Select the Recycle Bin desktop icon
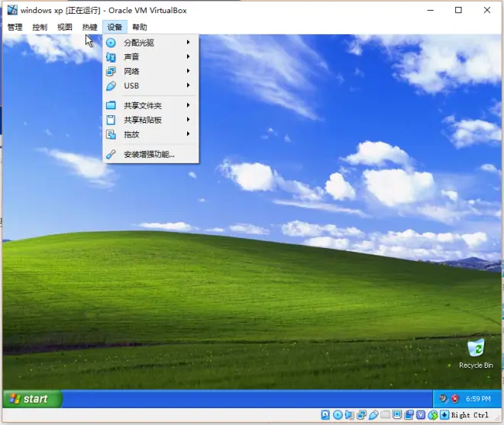 coord(476,354)
